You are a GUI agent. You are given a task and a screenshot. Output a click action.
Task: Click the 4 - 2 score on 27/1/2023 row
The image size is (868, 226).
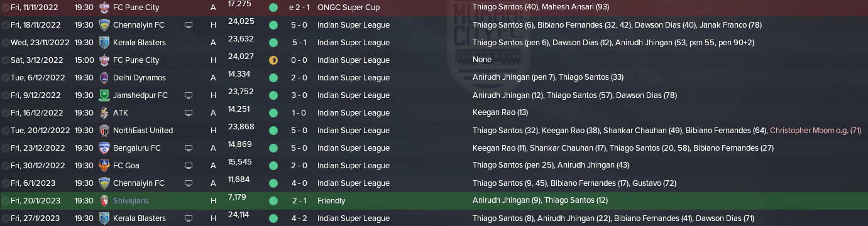[x=299, y=218]
